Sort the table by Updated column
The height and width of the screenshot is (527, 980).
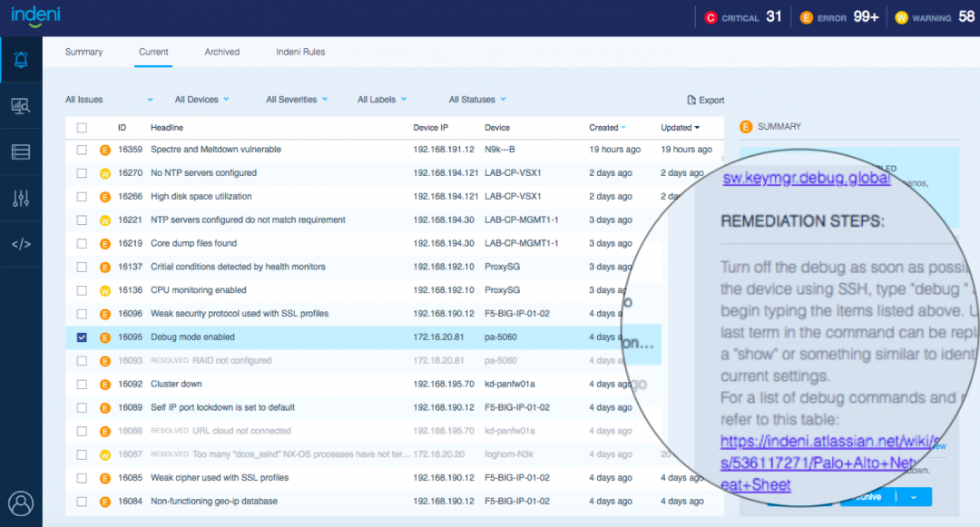coord(680,128)
